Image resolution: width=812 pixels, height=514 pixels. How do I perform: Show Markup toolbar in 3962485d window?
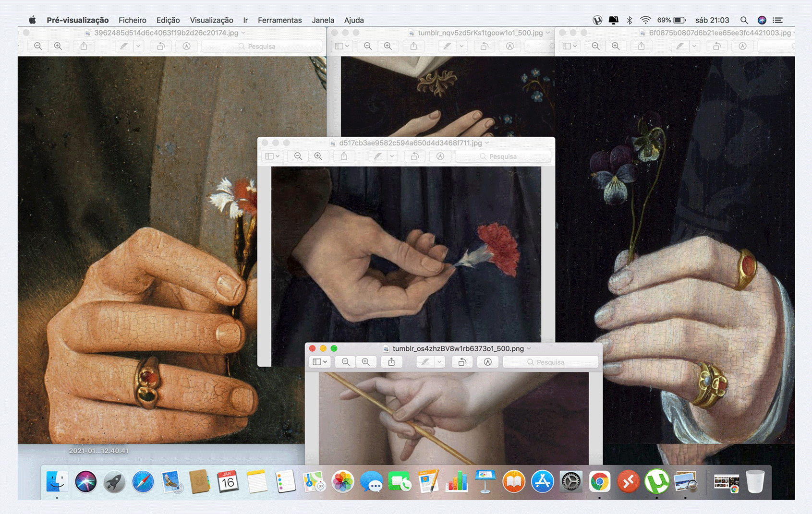(186, 46)
